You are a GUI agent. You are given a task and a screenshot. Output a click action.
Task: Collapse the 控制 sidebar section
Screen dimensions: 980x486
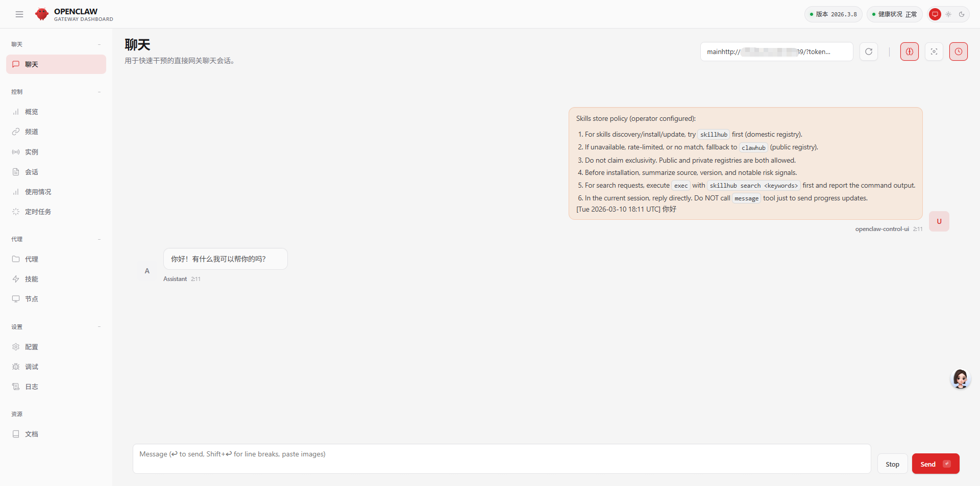pos(99,92)
